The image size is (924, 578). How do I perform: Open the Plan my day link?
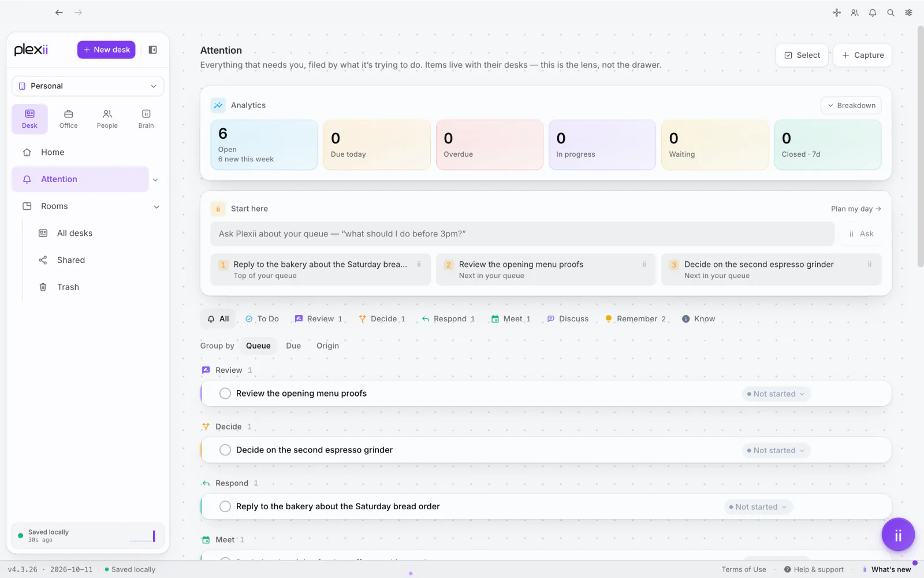point(856,209)
